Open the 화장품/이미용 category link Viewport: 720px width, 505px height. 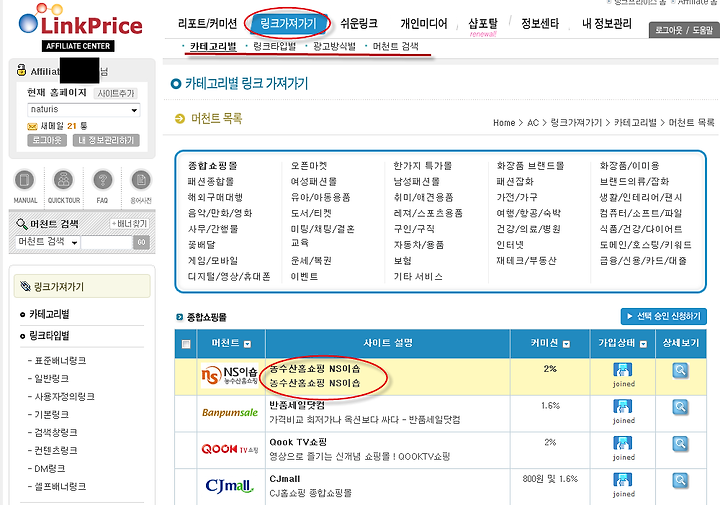click(x=630, y=166)
